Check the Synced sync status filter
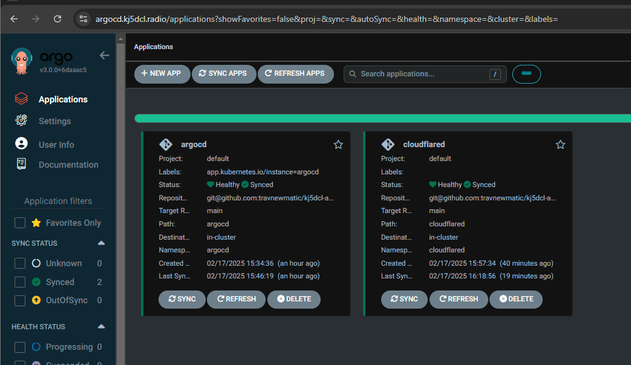The width and height of the screenshot is (631, 365). click(20, 282)
